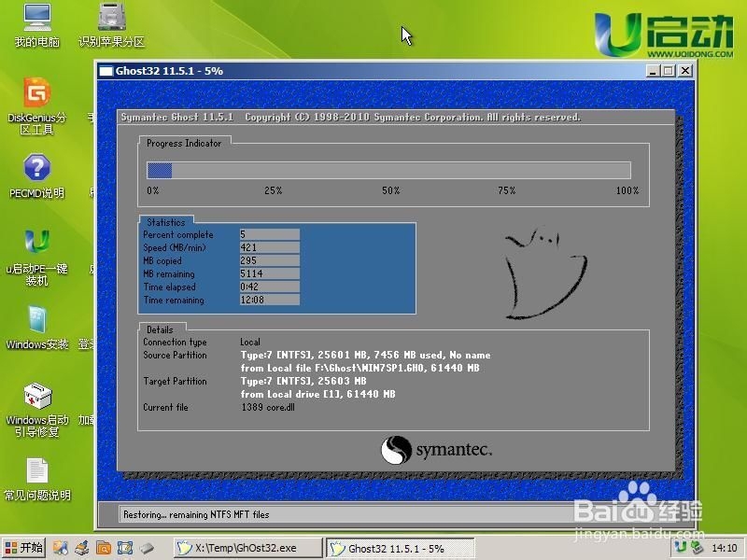Open the PECMD说明 help icon
Screen dimensions: 747x560
tap(37, 176)
